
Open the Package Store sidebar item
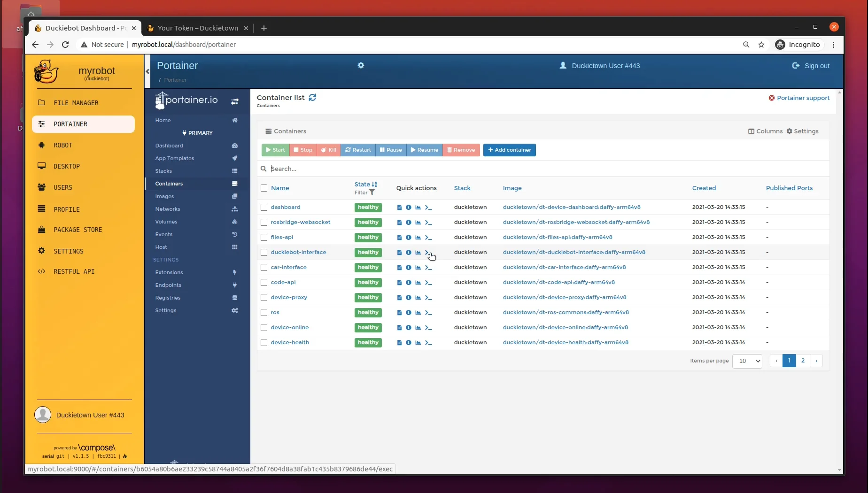(78, 230)
